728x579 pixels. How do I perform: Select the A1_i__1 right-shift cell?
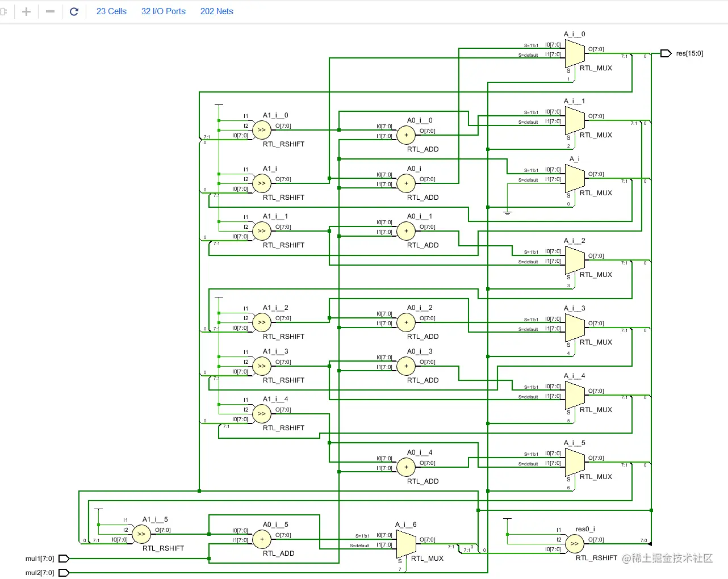click(x=262, y=231)
